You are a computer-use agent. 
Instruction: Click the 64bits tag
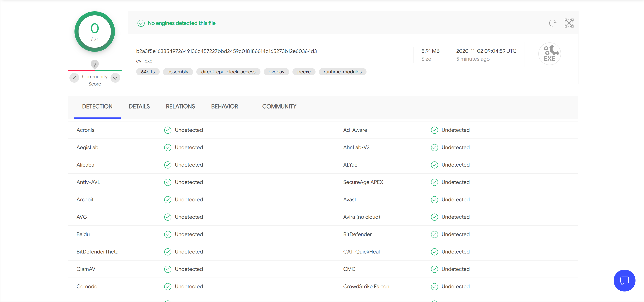148,72
